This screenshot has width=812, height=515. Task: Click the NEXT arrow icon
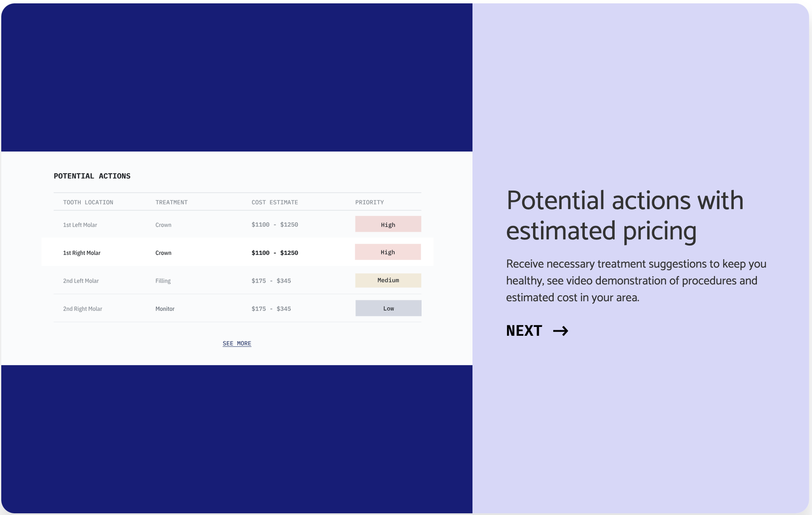pyautogui.click(x=560, y=331)
